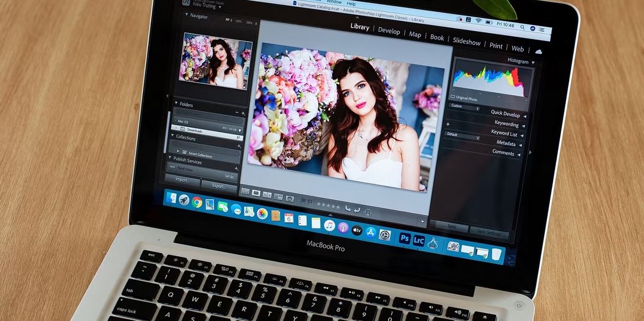This screenshot has width=644, height=321.
Task: Expand the Keywording panel
Action: [x=523, y=126]
